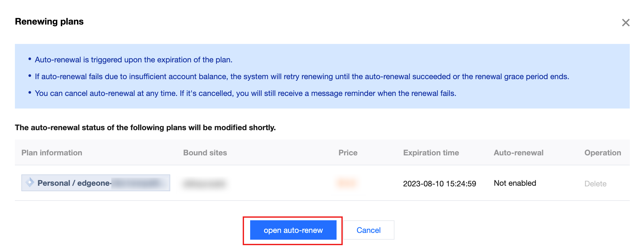
Task: Click the Bound sites column header
Action: (x=205, y=153)
